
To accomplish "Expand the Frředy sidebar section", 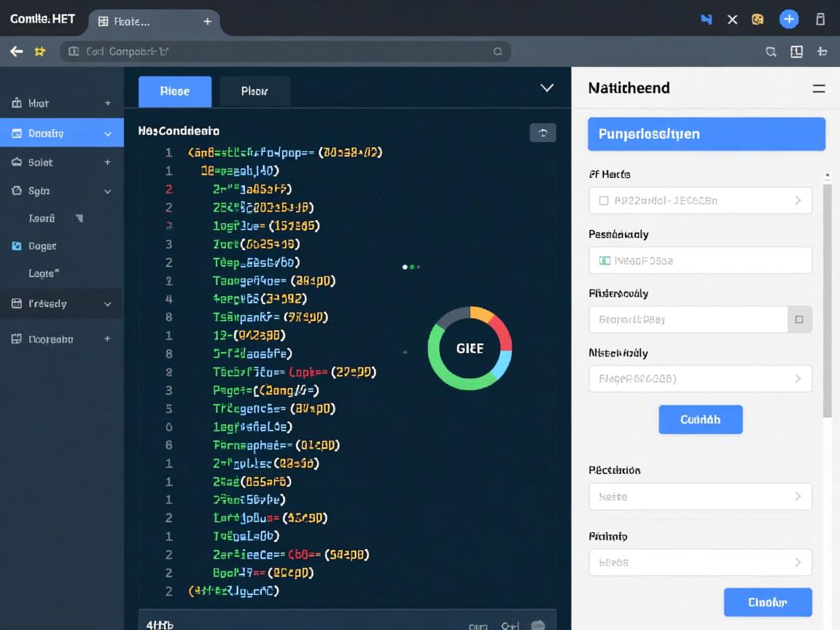I will point(108,304).
